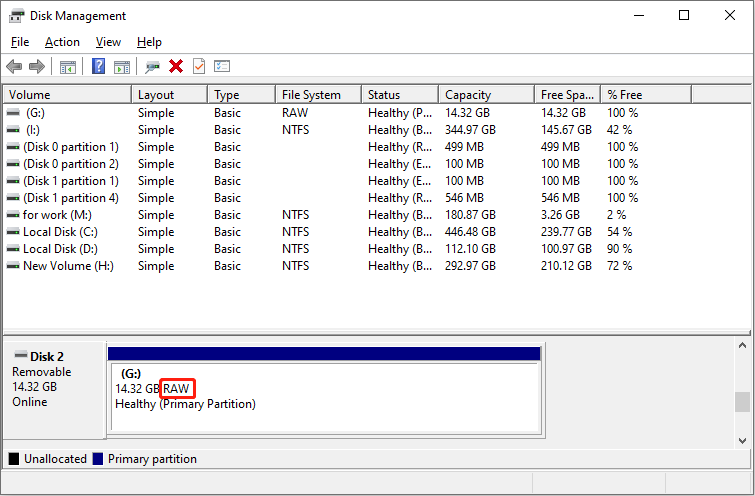Toggle the action pane toolbar icon
The height and width of the screenshot is (496, 755).
(x=122, y=66)
